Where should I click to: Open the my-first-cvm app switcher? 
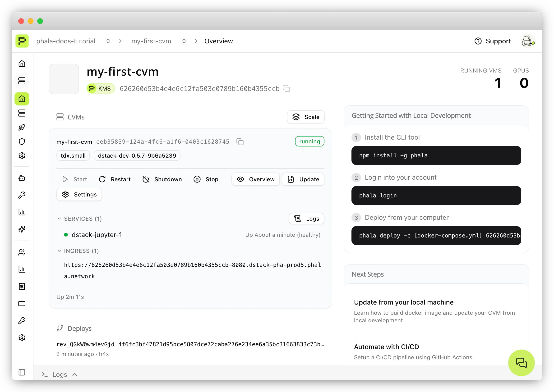pos(184,41)
